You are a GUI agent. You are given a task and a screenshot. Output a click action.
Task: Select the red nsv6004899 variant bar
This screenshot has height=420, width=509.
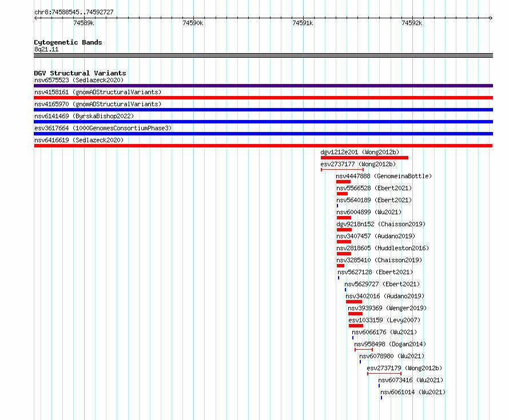(344, 218)
